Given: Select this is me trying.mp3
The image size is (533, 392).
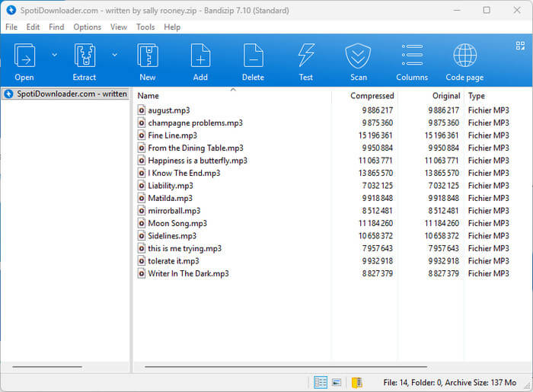Looking at the screenshot, I should 184,248.
